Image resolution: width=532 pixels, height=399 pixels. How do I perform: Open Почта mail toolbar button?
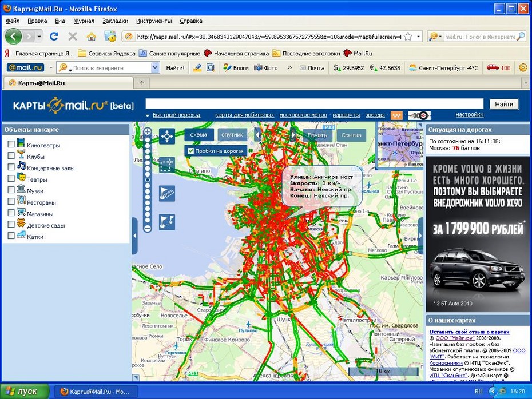click(312, 68)
